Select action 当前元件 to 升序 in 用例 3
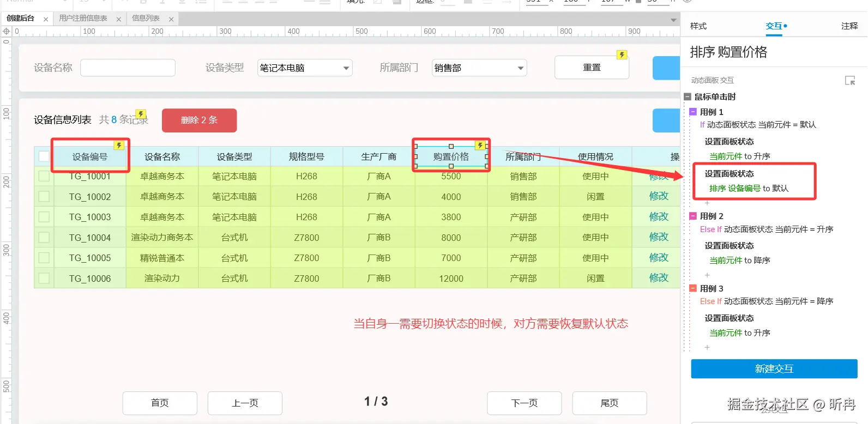The image size is (868, 424). 739,333
